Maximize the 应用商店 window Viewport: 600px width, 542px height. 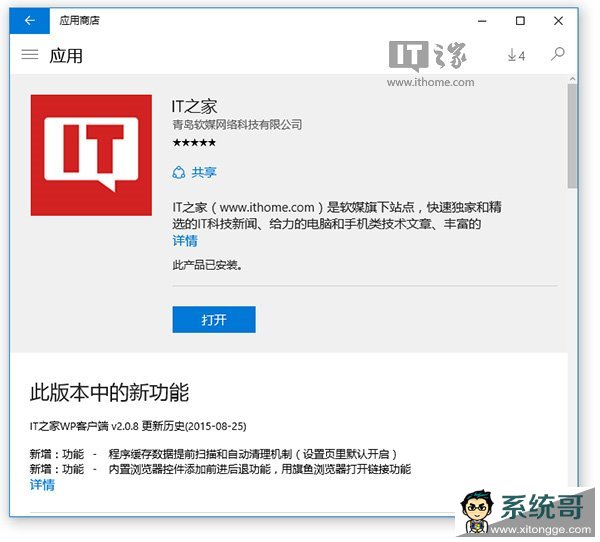coord(520,21)
